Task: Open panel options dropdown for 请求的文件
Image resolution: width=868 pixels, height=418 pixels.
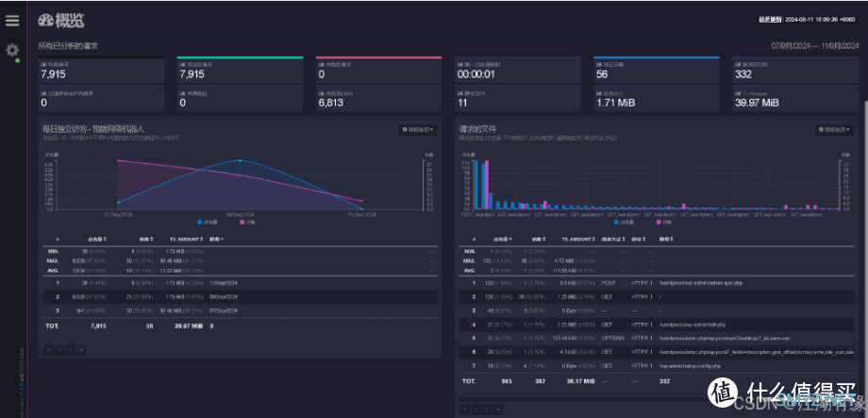Action: [x=834, y=129]
